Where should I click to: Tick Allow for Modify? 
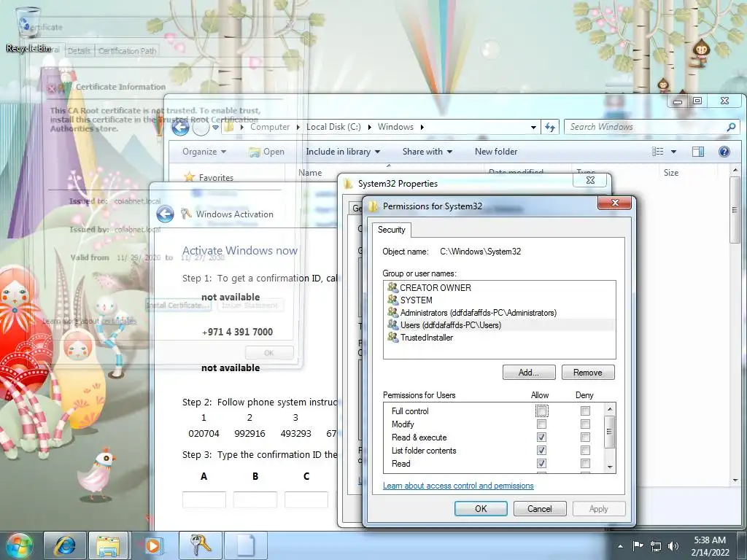click(x=542, y=424)
